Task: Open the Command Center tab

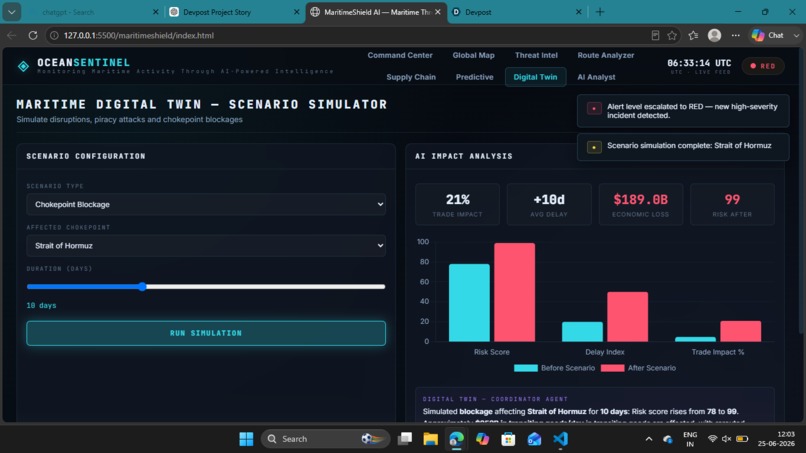Action: click(x=400, y=55)
